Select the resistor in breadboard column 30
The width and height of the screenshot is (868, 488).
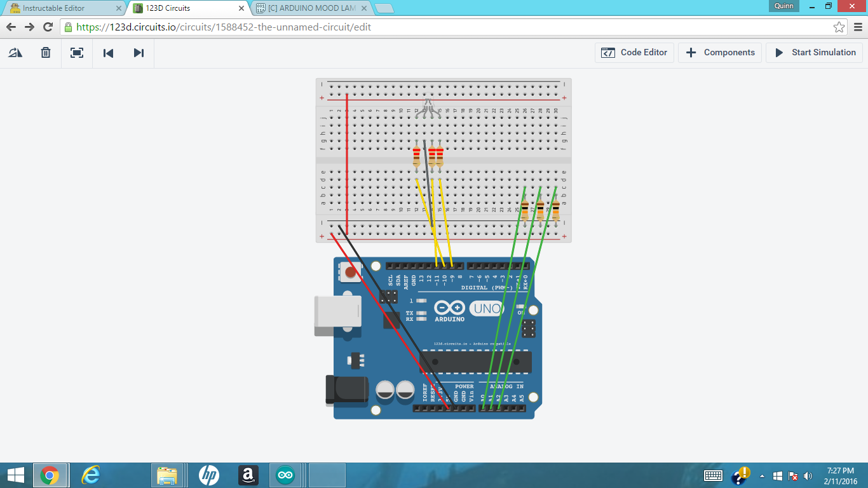(556, 210)
